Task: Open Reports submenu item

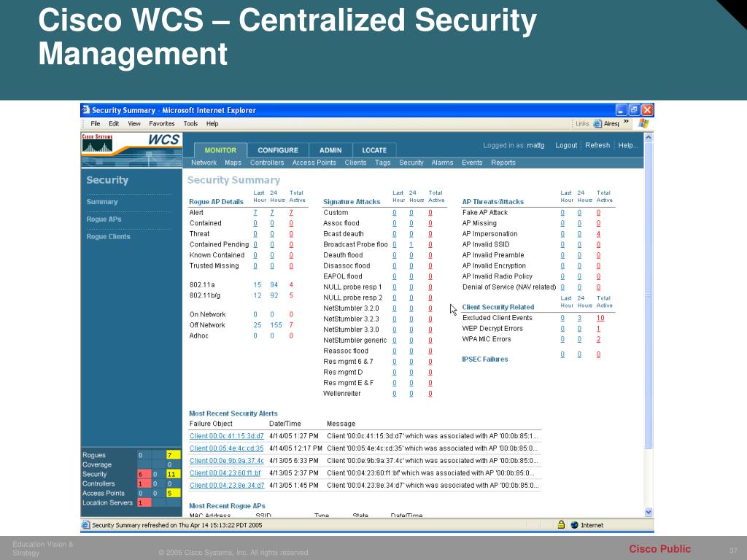Action: point(503,163)
